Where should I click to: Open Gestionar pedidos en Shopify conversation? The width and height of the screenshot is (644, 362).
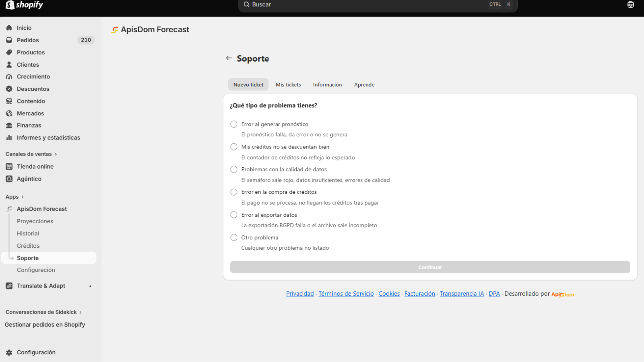coord(45,325)
